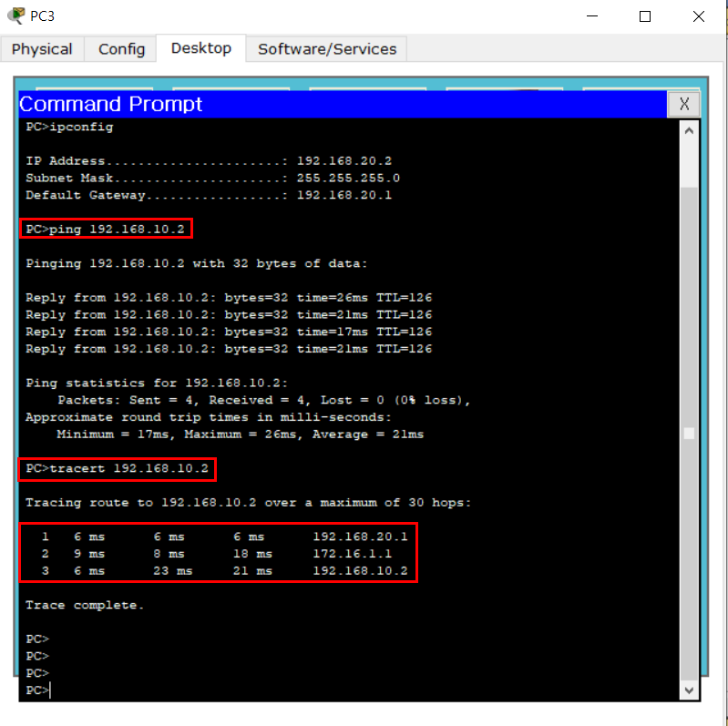
Task: Switch to the Config tab
Action: point(121,49)
